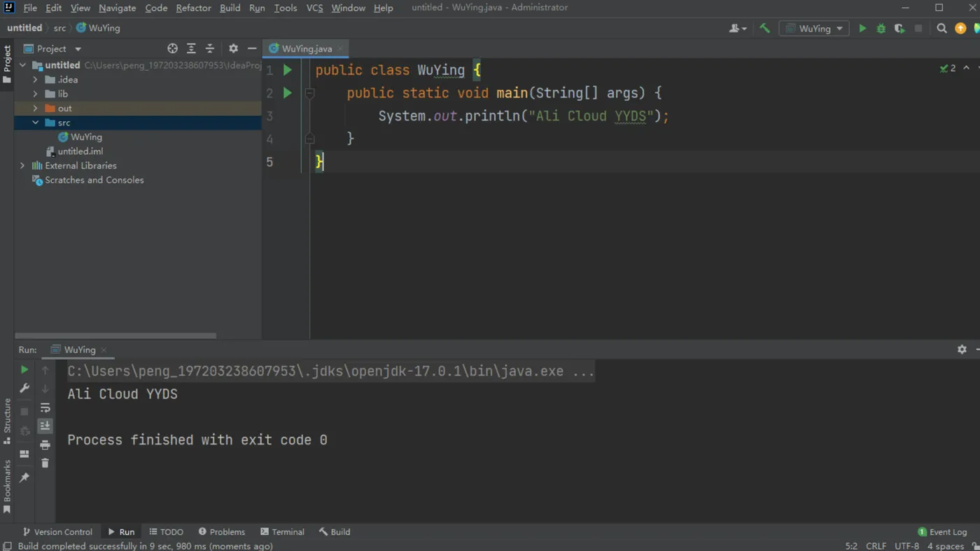
Task: Open Project panel options gear
Action: (x=233, y=48)
